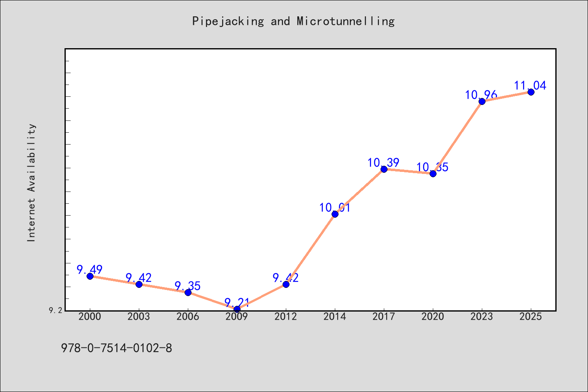Click the data point for 2003
Image resolution: width=588 pixels, height=392 pixels.
[x=139, y=284]
